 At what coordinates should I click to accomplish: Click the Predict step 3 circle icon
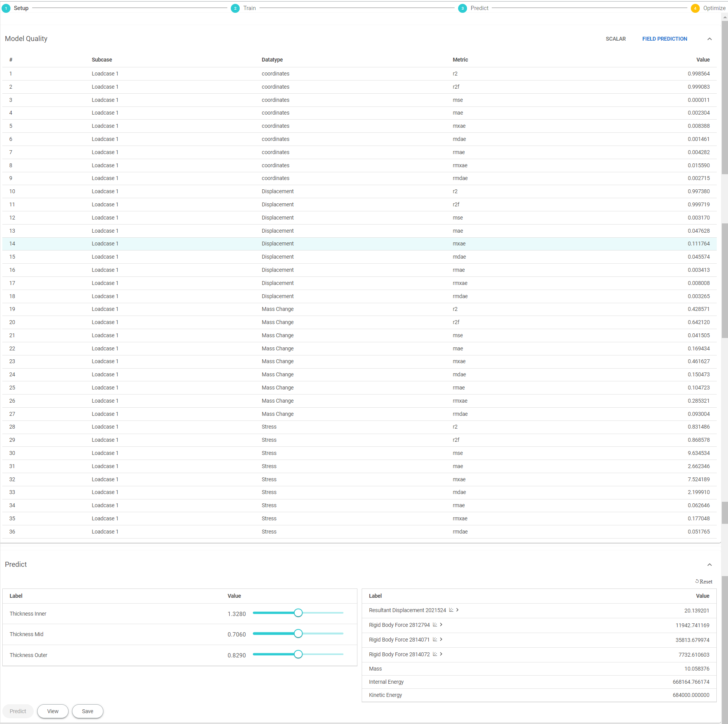click(462, 8)
